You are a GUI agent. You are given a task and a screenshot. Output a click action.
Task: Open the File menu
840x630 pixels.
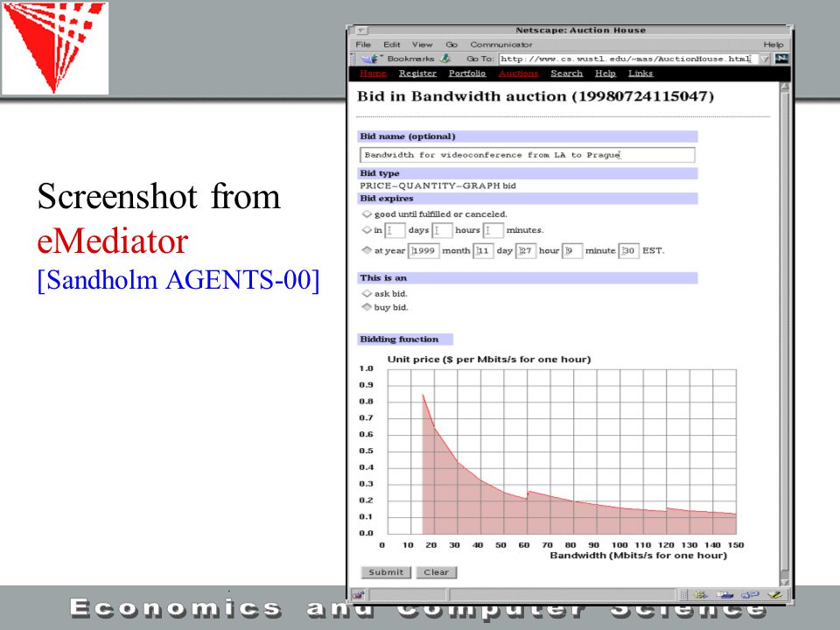pyautogui.click(x=363, y=45)
